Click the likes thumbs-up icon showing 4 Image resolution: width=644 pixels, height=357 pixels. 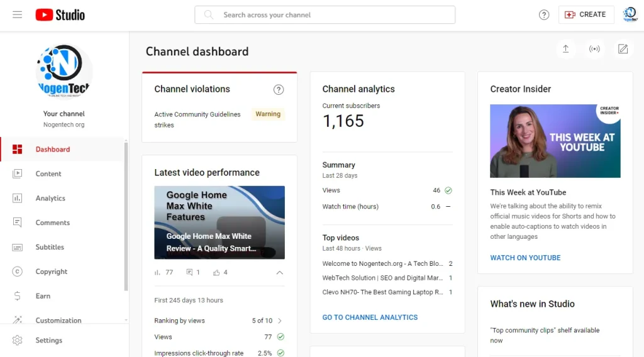(x=216, y=273)
